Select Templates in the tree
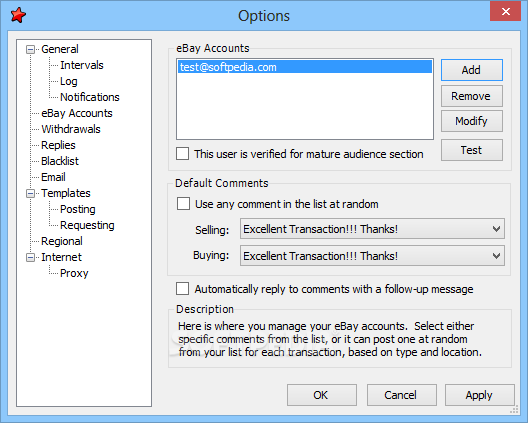Screen dimensions: 528x423 (x=66, y=193)
